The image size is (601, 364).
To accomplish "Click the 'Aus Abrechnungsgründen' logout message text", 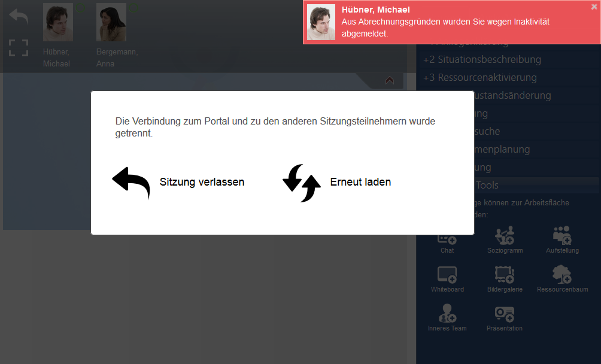I will (x=445, y=28).
